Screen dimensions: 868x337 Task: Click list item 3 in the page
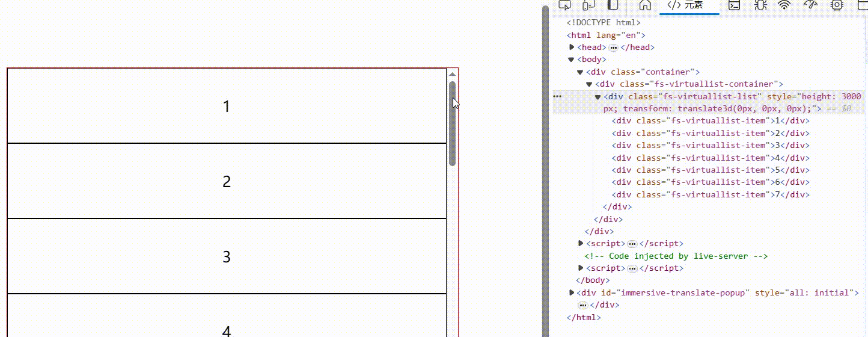(227, 256)
